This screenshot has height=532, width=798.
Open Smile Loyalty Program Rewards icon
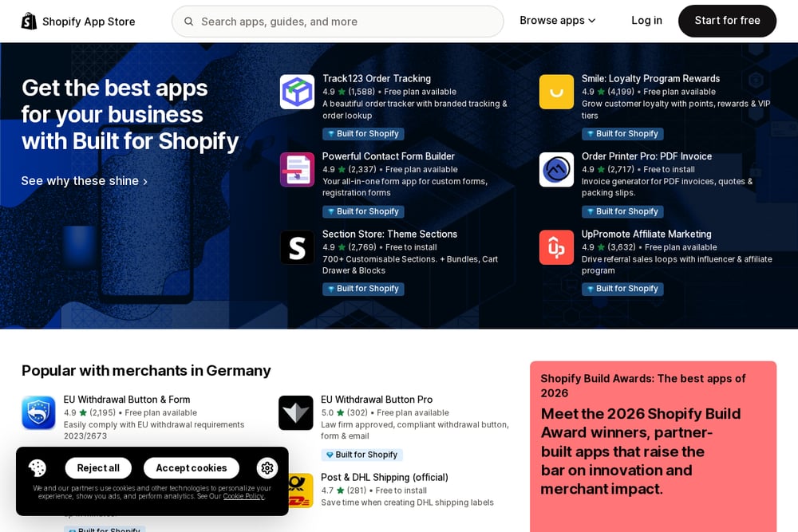pos(556,92)
